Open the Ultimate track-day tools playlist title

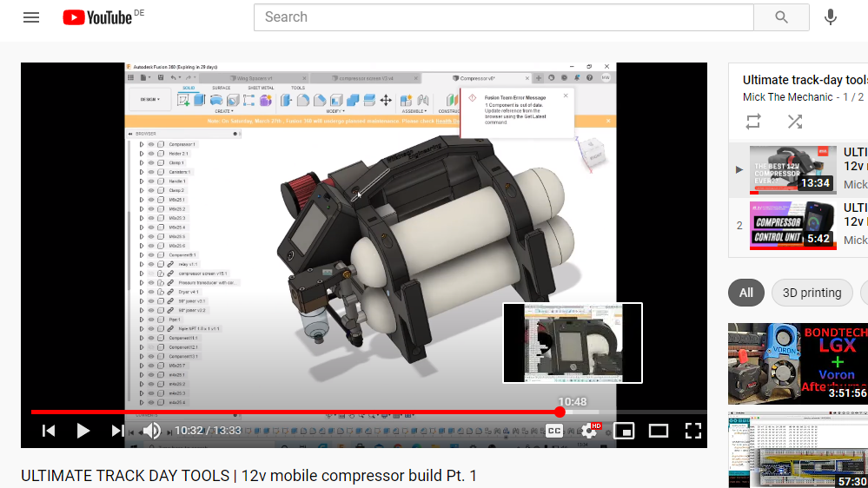(805, 80)
